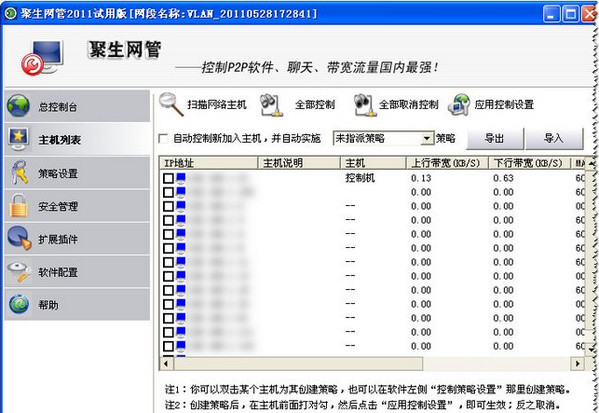
Task: Click the horizontal scrollbar left arrow
Action: pyautogui.click(x=166, y=363)
